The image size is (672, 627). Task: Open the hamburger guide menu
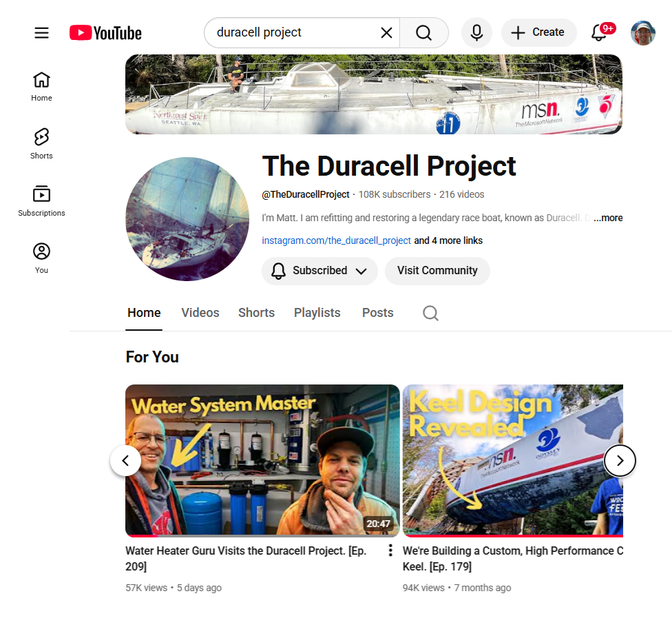[42, 32]
